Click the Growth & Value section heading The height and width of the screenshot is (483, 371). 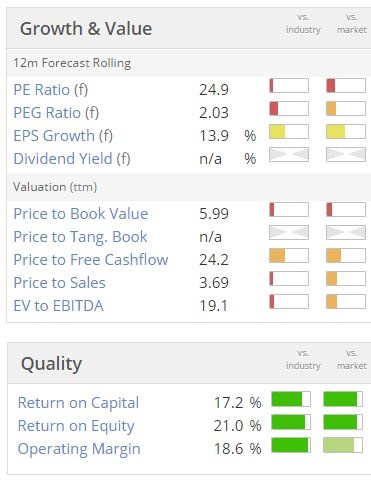pyautogui.click(x=86, y=29)
